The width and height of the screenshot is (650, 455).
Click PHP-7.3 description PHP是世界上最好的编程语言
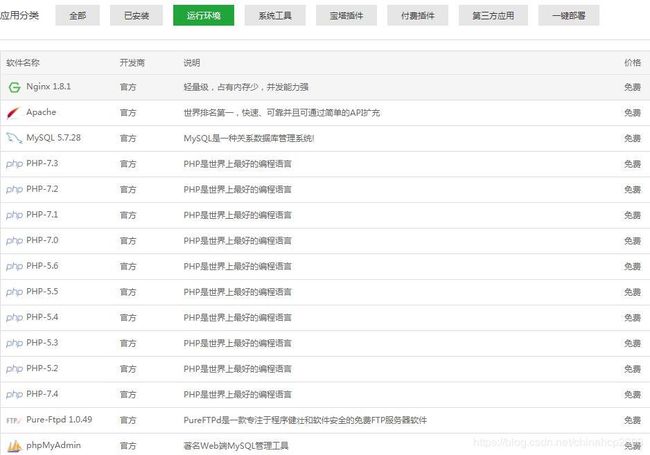[x=238, y=164]
